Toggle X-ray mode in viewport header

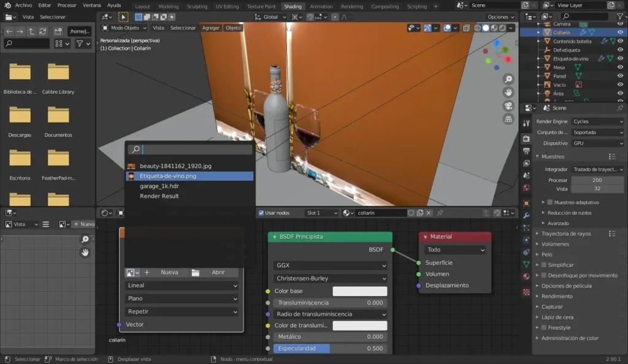pos(467,28)
